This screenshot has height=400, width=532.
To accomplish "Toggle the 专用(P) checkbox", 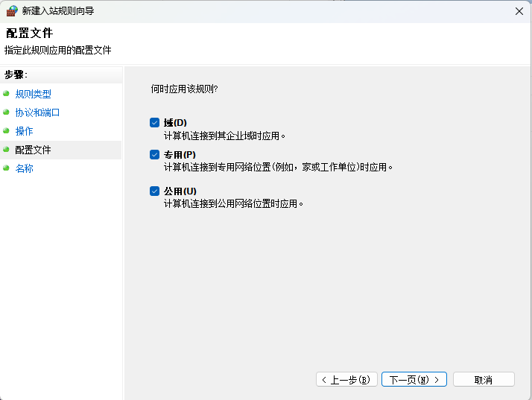I will [154, 155].
